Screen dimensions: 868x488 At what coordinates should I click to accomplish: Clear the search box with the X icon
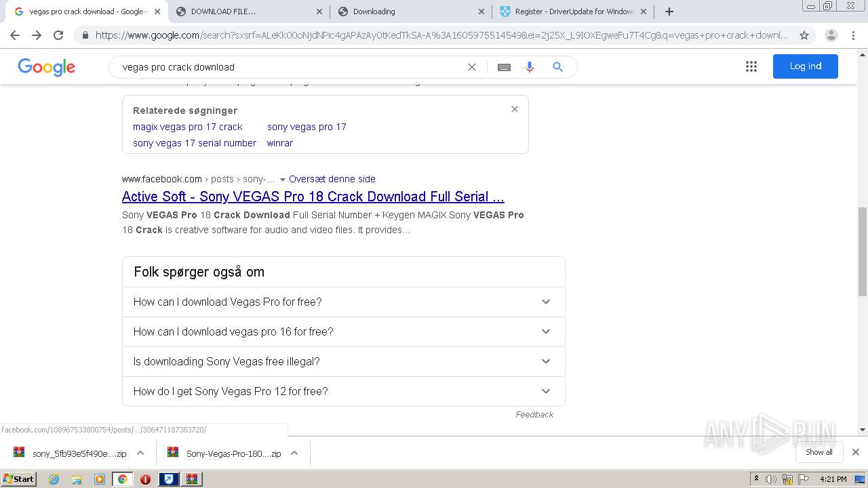472,67
